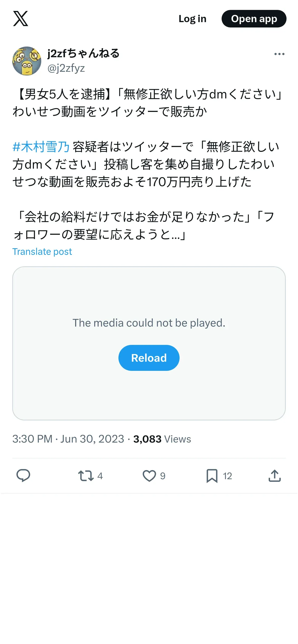This screenshot has height=644, width=298.
Task: Click the minion profile avatar
Action: point(27,61)
